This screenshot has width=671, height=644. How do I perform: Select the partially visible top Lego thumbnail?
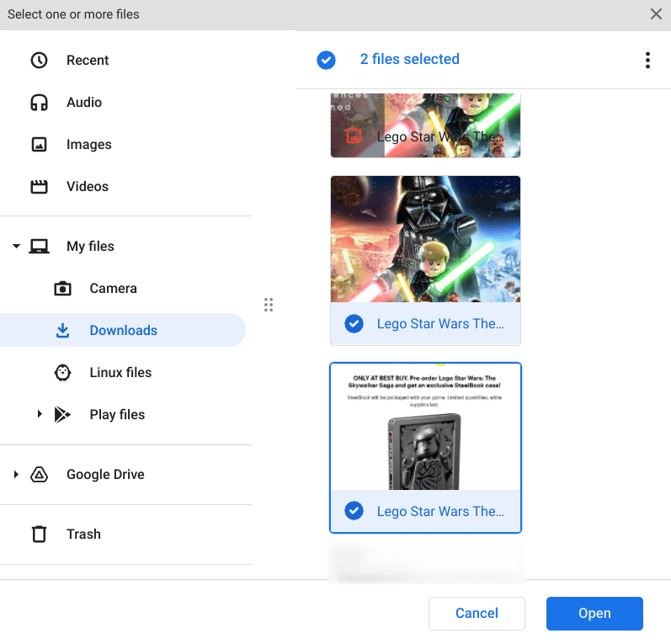click(x=425, y=125)
